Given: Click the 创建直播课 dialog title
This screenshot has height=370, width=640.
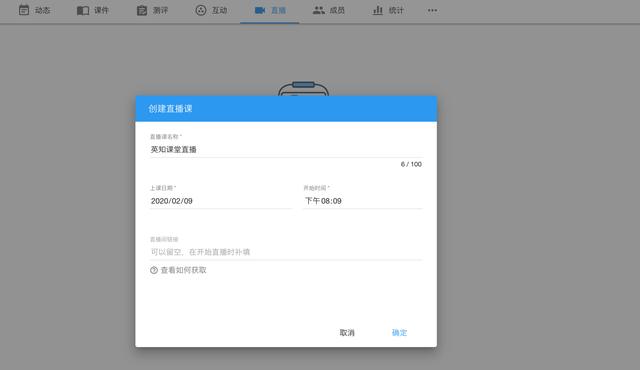Looking at the screenshot, I should tap(170, 109).
